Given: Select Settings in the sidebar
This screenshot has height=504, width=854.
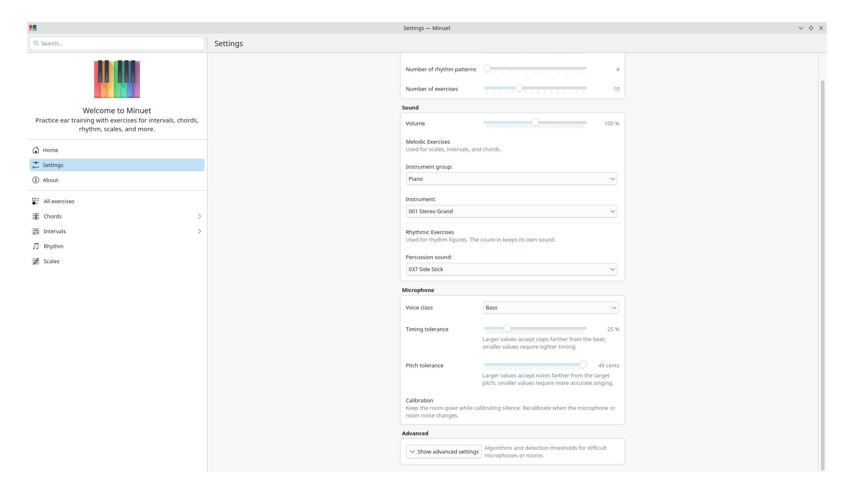Looking at the screenshot, I should [117, 165].
